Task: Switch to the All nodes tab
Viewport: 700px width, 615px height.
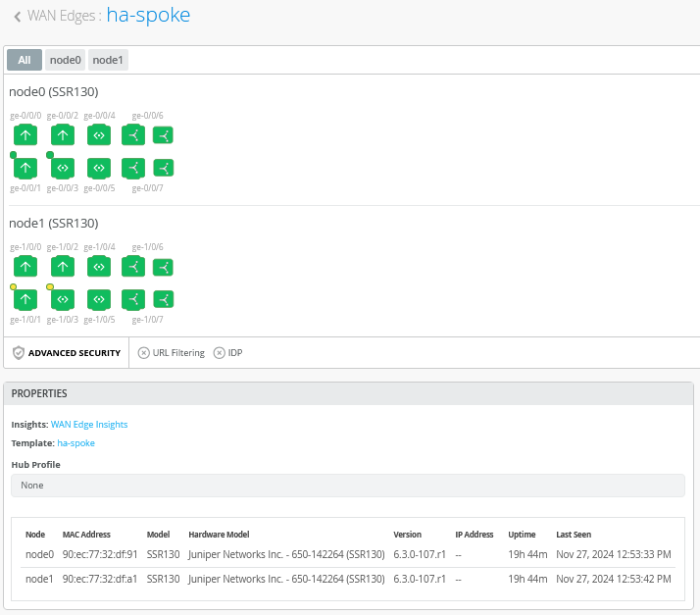Action: pyautogui.click(x=25, y=60)
